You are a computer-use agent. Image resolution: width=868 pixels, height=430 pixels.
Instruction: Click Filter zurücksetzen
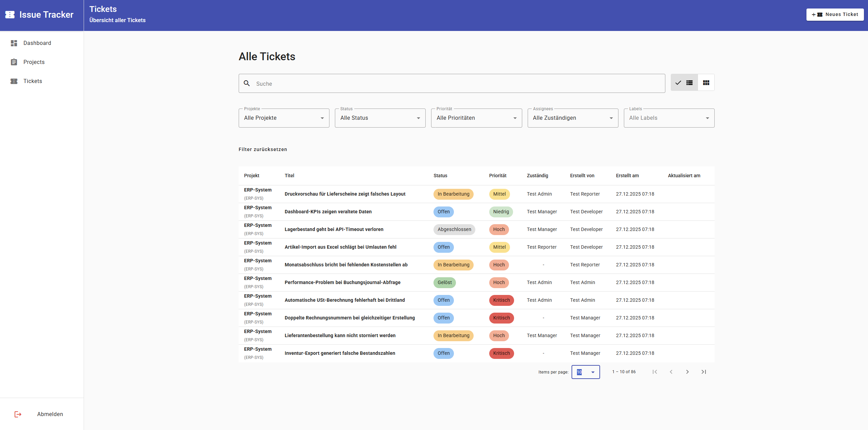pyautogui.click(x=263, y=149)
